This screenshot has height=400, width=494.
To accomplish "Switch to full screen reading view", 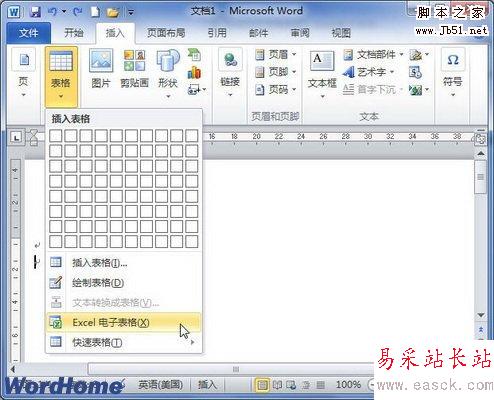I will [x=277, y=385].
